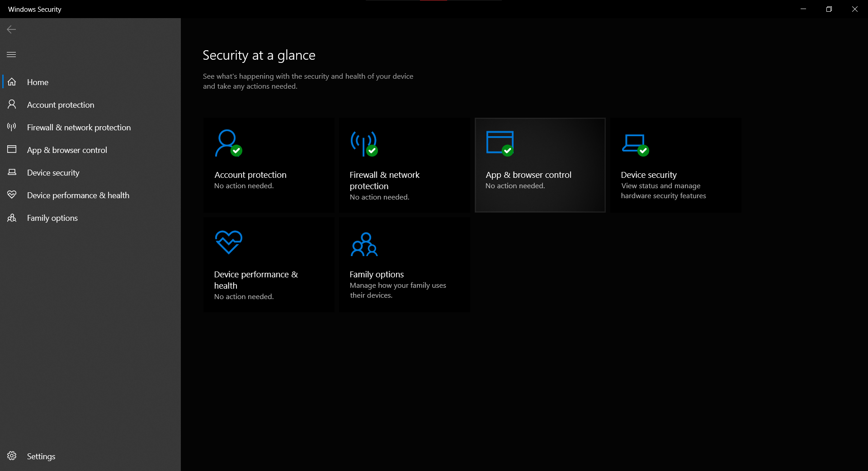Viewport: 868px width, 471px height.
Task: Click the Settings gear icon
Action: click(12, 456)
